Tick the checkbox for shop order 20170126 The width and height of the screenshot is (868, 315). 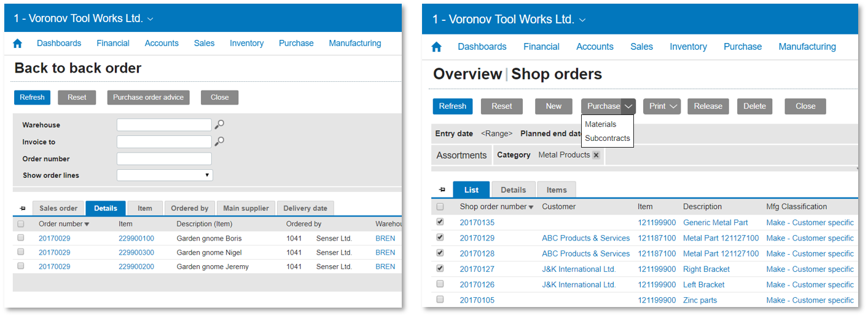click(x=440, y=284)
